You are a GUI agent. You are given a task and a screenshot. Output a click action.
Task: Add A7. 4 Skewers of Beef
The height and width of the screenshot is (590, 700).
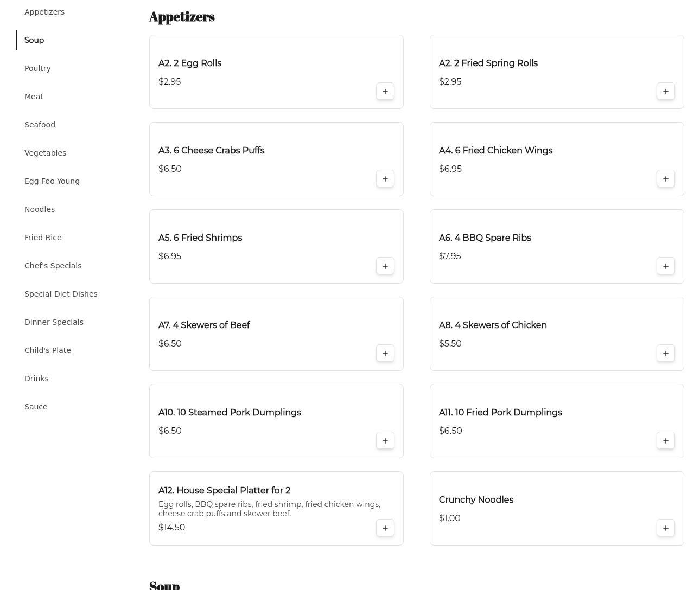pyautogui.click(x=385, y=354)
